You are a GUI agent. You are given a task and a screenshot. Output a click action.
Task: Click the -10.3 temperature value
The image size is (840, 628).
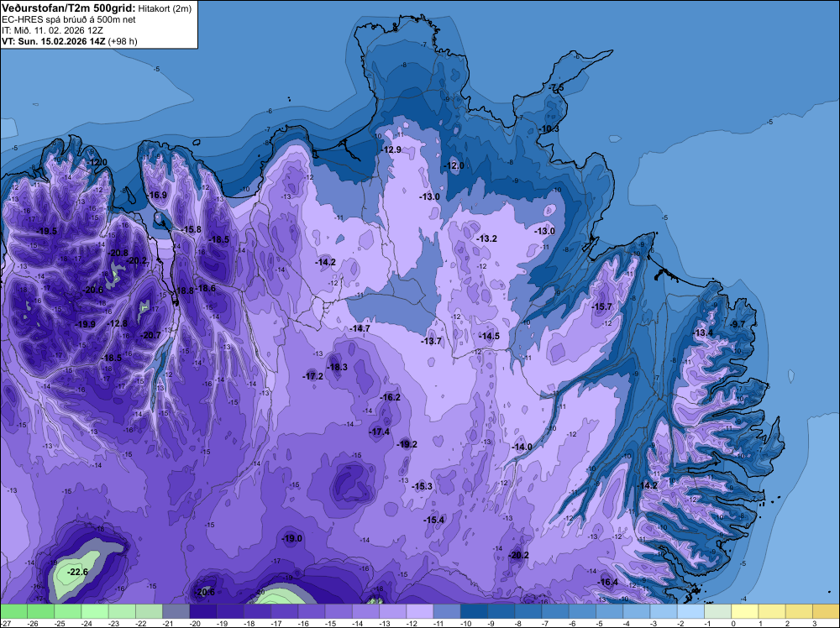pyautogui.click(x=549, y=128)
